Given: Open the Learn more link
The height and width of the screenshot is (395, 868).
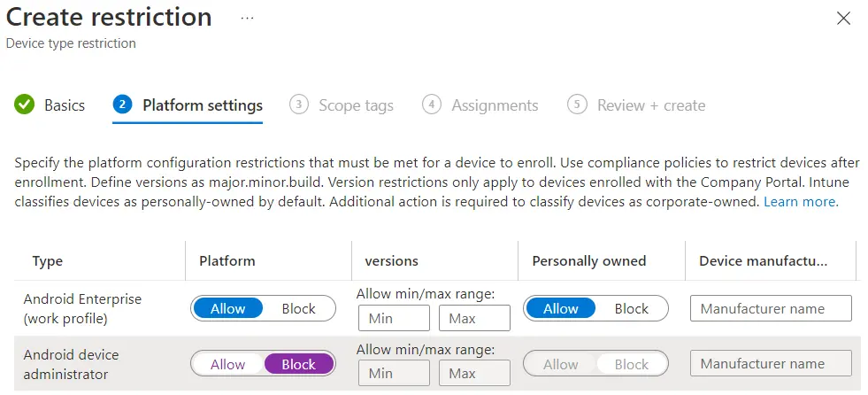Looking at the screenshot, I should tap(801, 202).
